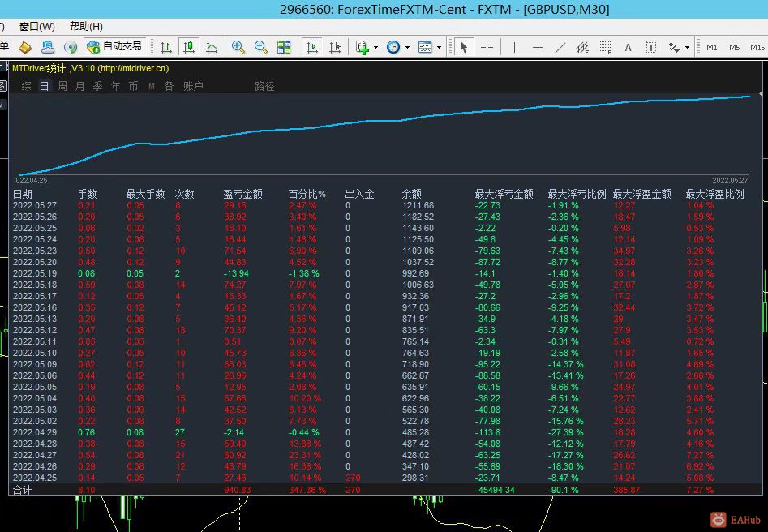
Task: Open the chart periods clock icon
Action: point(393,47)
